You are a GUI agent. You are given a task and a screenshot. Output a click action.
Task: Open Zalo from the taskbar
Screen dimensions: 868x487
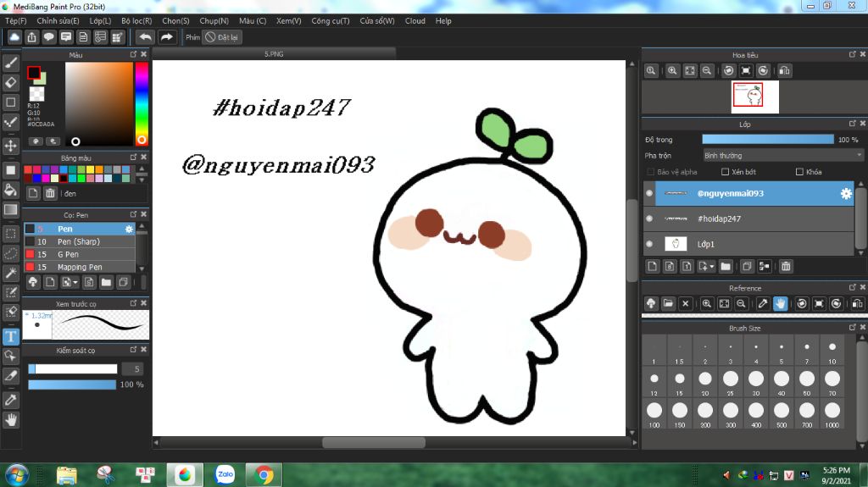(x=225, y=475)
